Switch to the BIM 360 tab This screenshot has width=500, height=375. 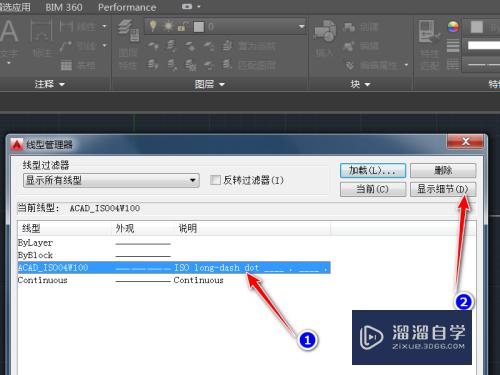click(x=64, y=7)
